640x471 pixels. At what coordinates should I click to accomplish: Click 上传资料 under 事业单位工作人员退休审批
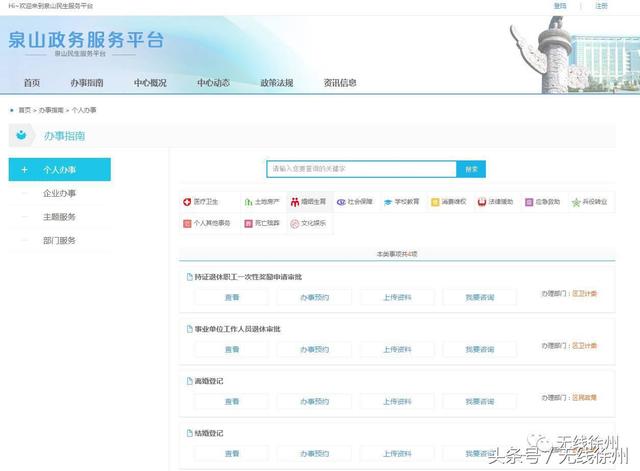(x=397, y=349)
